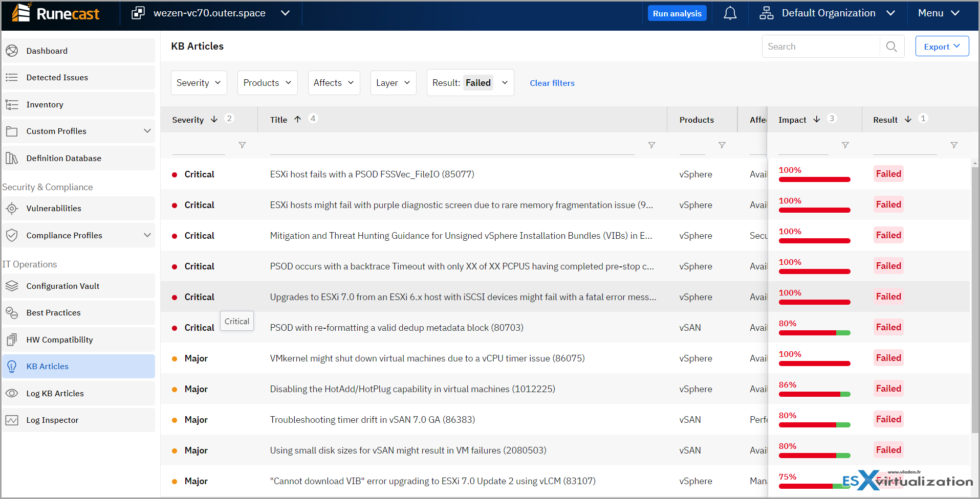Image resolution: width=980 pixels, height=499 pixels.
Task: Click the Best Practices icon
Action: click(x=12, y=312)
